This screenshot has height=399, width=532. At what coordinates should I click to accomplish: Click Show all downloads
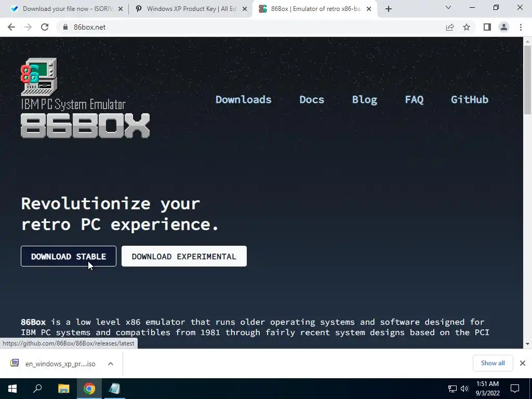click(493, 363)
